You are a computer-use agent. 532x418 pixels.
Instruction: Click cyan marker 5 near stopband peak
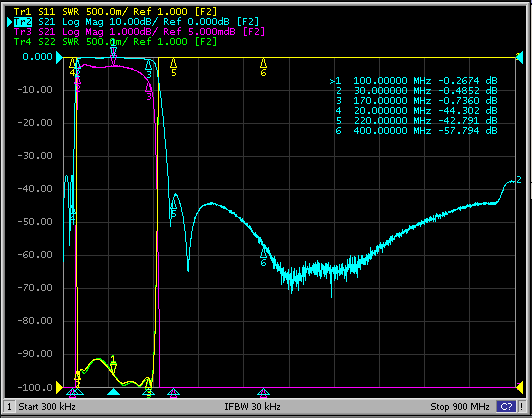pyautogui.click(x=173, y=208)
